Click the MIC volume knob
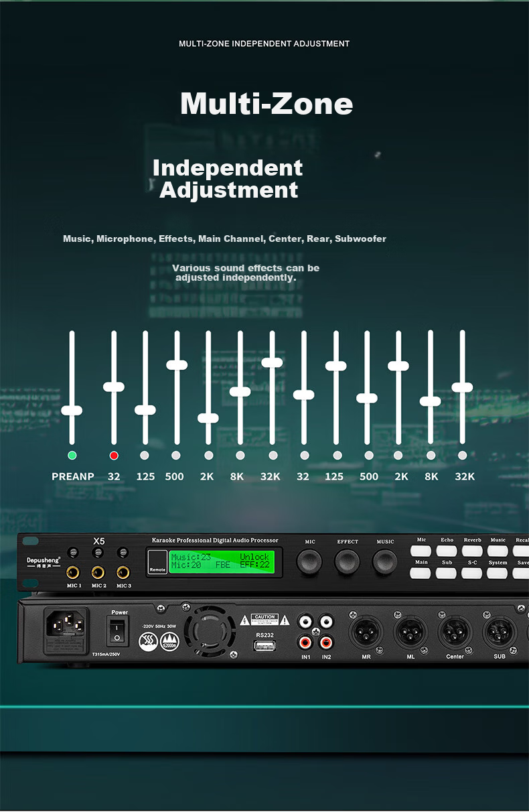The height and width of the screenshot is (812, 529). pos(309,561)
